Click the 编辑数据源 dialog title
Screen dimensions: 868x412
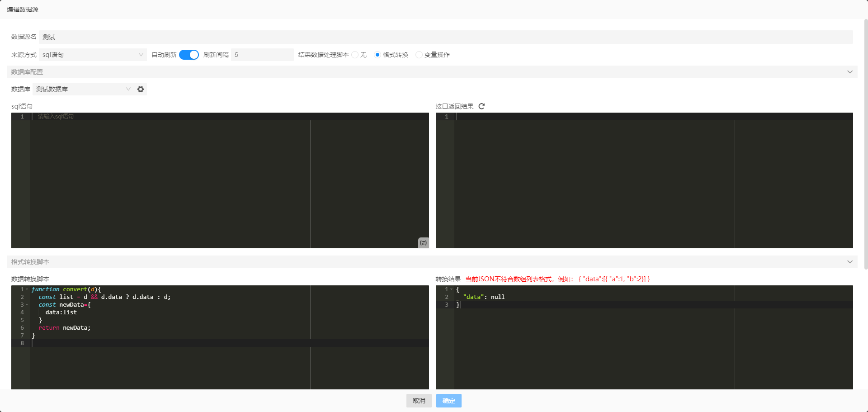click(23, 9)
